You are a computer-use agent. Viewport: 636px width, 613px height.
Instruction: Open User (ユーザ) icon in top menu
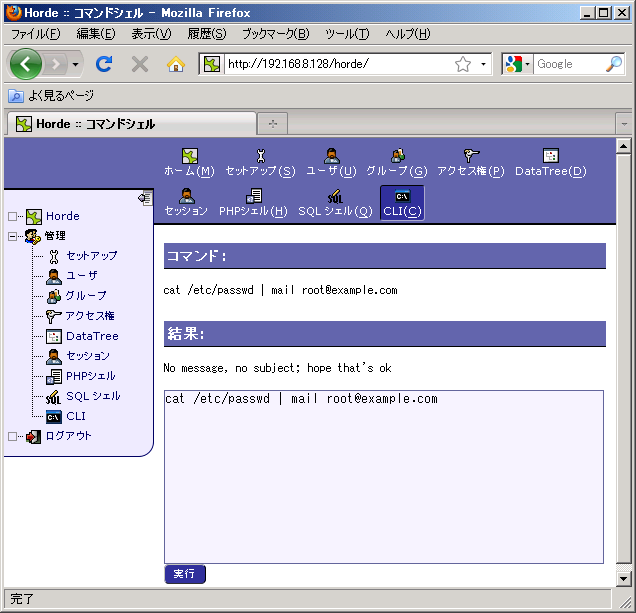coord(331,156)
